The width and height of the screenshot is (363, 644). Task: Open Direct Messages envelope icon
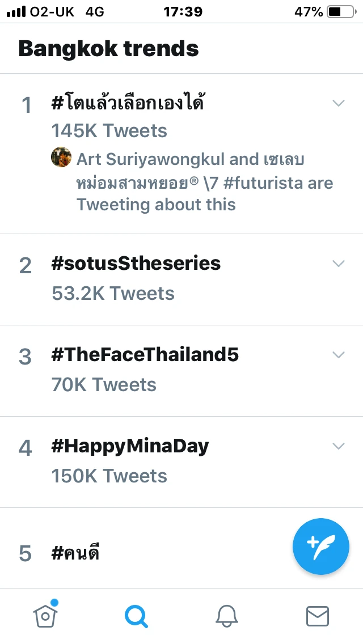[x=318, y=616]
